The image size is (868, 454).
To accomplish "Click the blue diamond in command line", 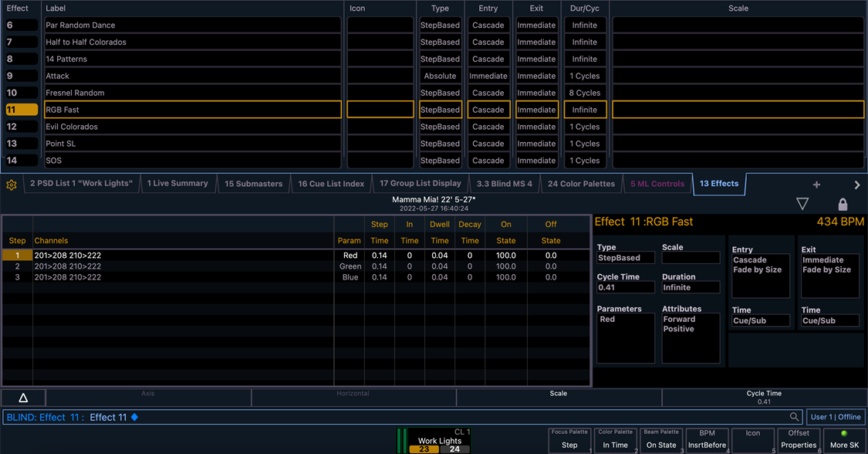I will pyautogui.click(x=134, y=418).
